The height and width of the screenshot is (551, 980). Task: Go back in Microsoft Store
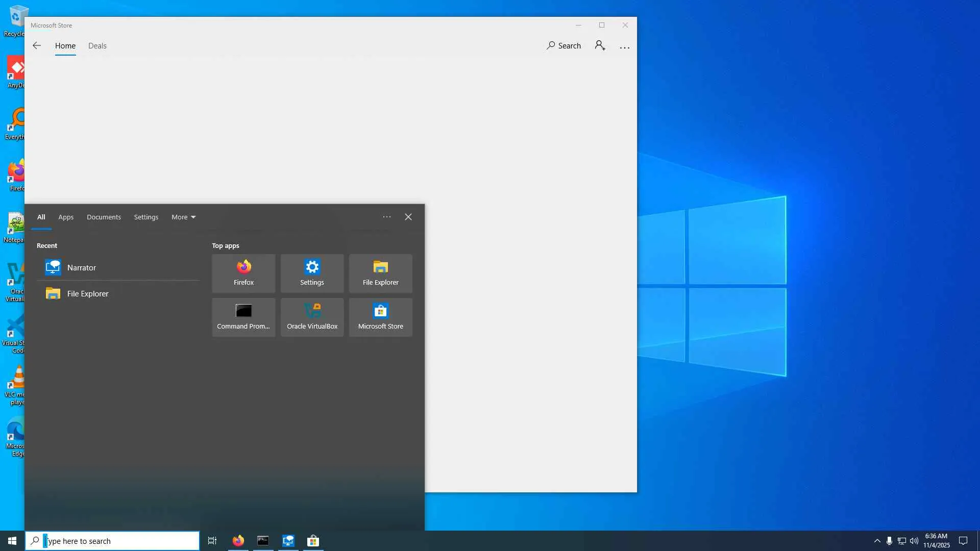(x=37, y=46)
